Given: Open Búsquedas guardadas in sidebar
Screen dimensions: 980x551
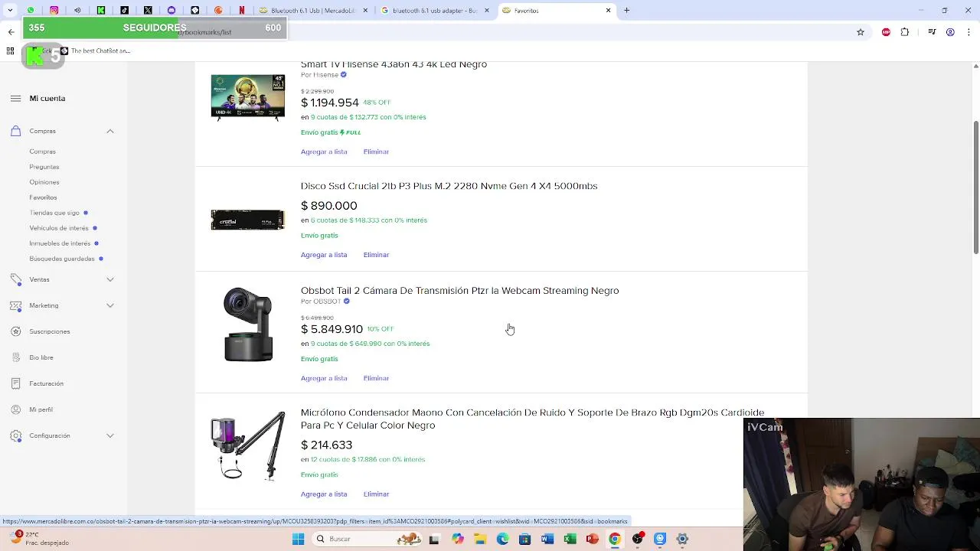Looking at the screenshot, I should pyautogui.click(x=62, y=259).
